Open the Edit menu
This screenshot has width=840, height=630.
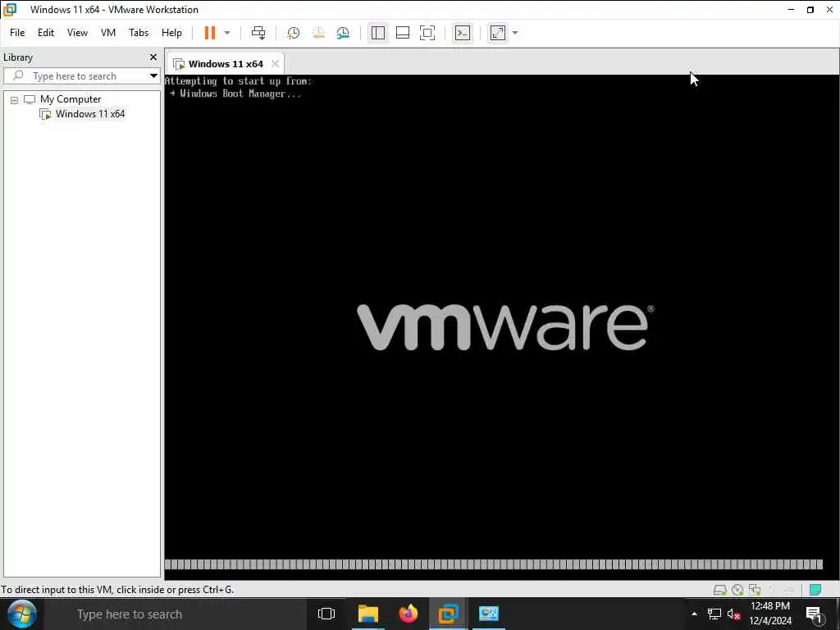tap(46, 33)
